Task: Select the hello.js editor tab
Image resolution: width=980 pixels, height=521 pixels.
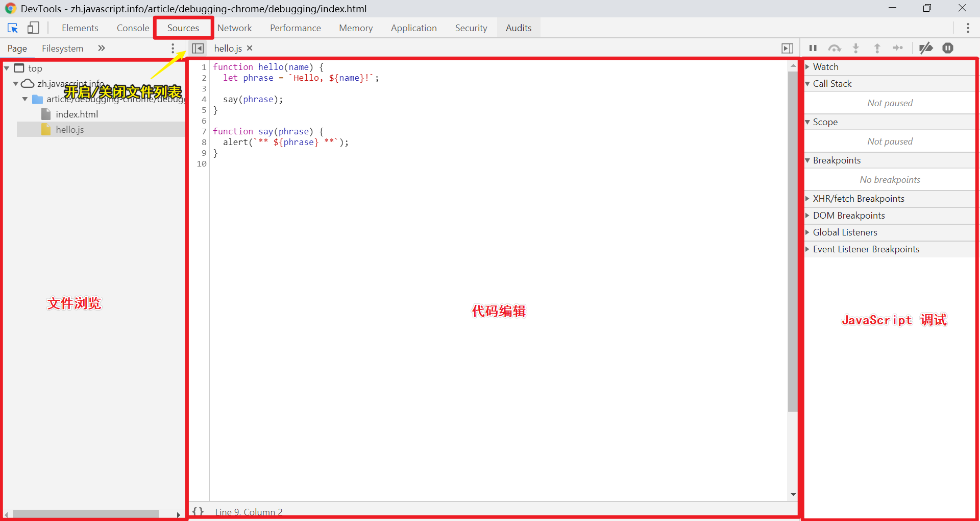Action: [x=228, y=48]
